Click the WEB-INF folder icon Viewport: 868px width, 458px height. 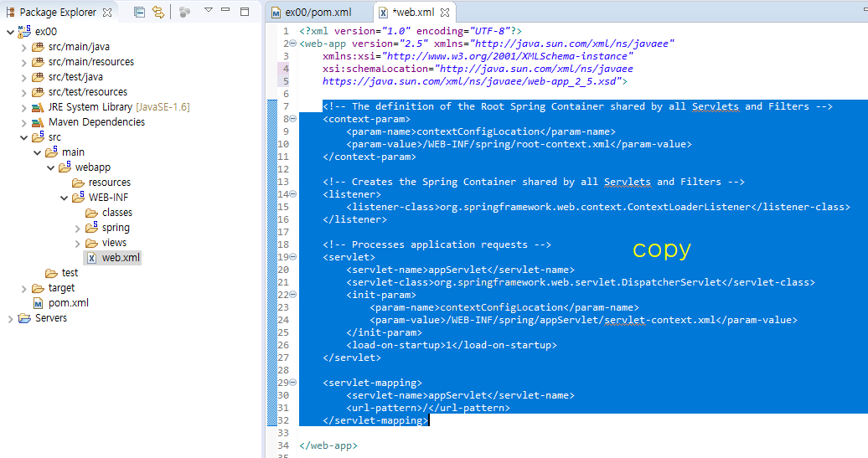tap(78, 197)
